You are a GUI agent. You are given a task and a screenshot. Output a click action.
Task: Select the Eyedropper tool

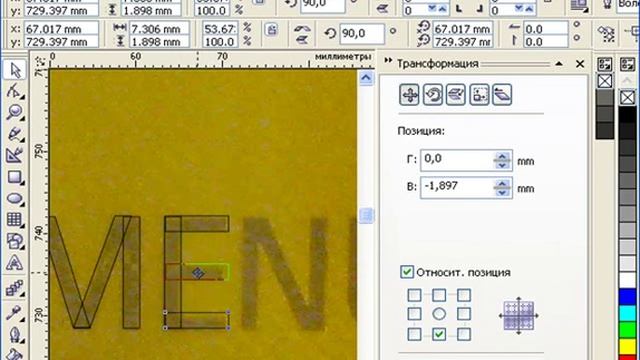click(x=15, y=313)
